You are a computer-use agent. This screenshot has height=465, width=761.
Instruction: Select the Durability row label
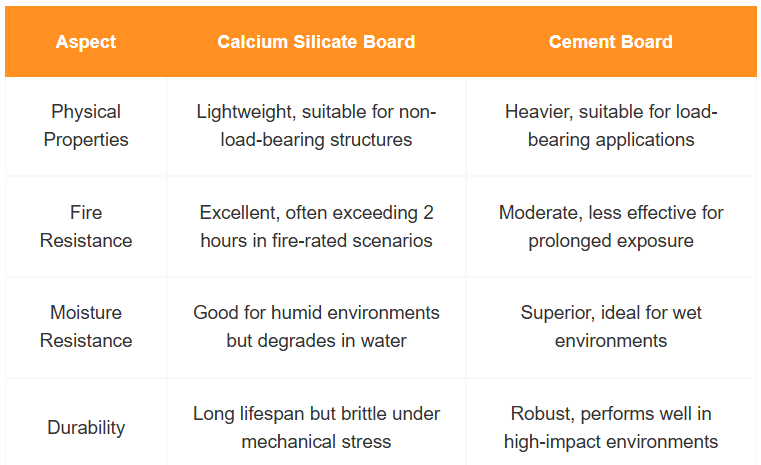tap(86, 427)
